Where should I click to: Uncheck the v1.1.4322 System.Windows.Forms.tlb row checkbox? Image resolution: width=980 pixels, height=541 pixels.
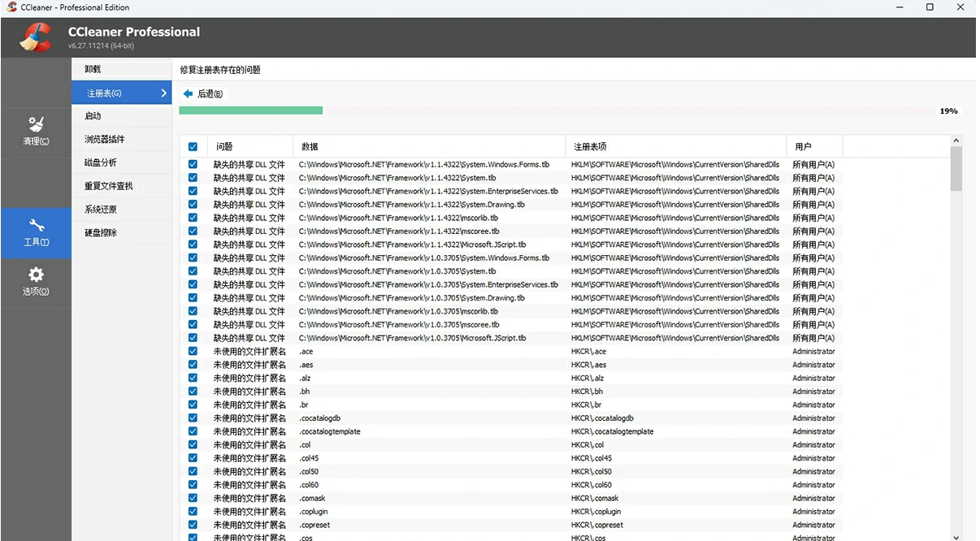[x=193, y=164]
